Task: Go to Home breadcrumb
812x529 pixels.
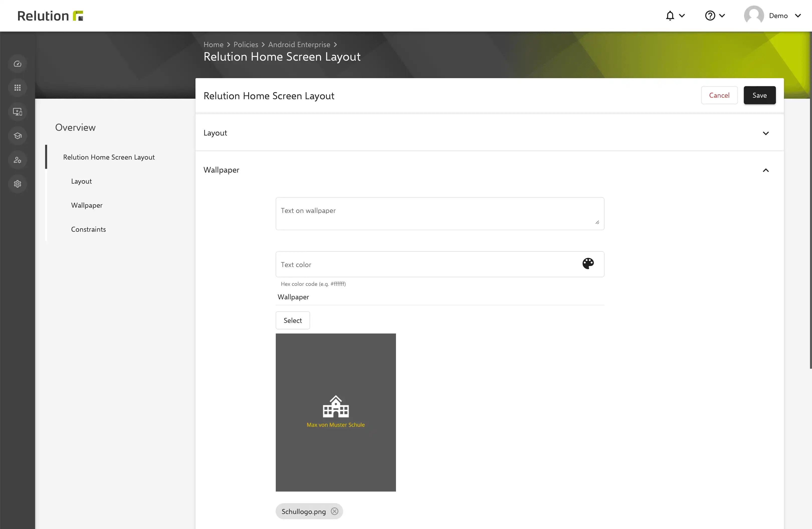Action: (x=213, y=44)
